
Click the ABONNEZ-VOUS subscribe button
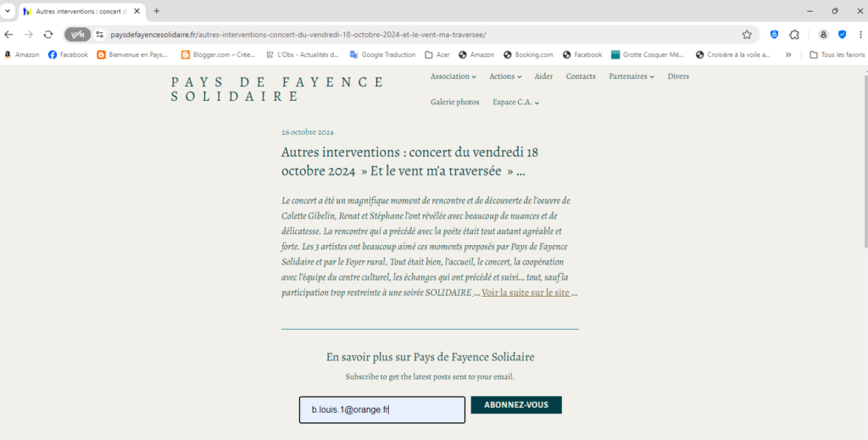click(x=516, y=405)
